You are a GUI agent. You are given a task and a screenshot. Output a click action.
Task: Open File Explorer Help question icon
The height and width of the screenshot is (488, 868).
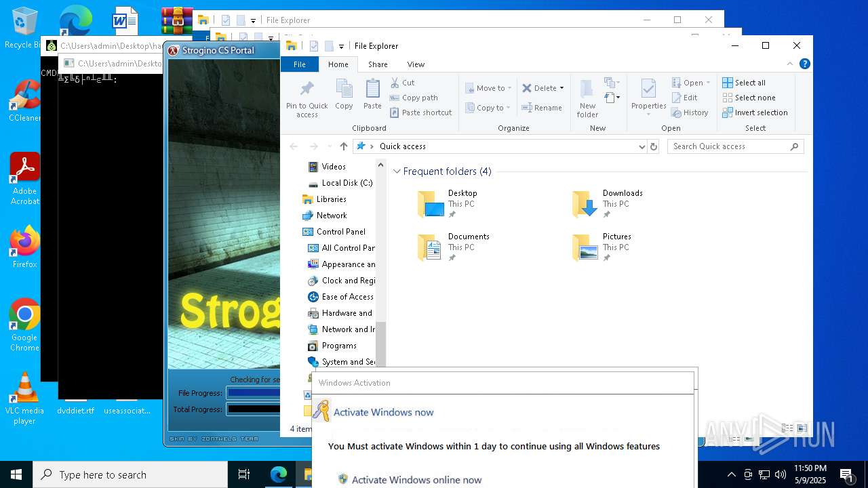click(805, 64)
